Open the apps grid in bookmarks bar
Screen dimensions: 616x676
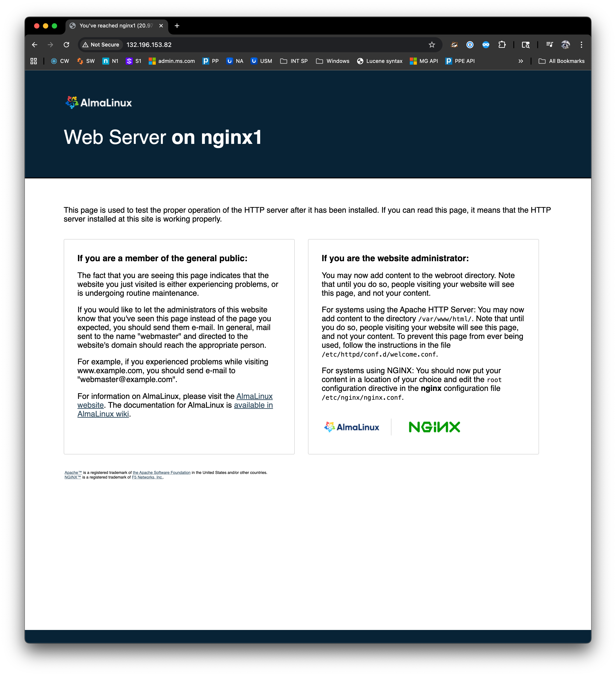tap(33, 61)
